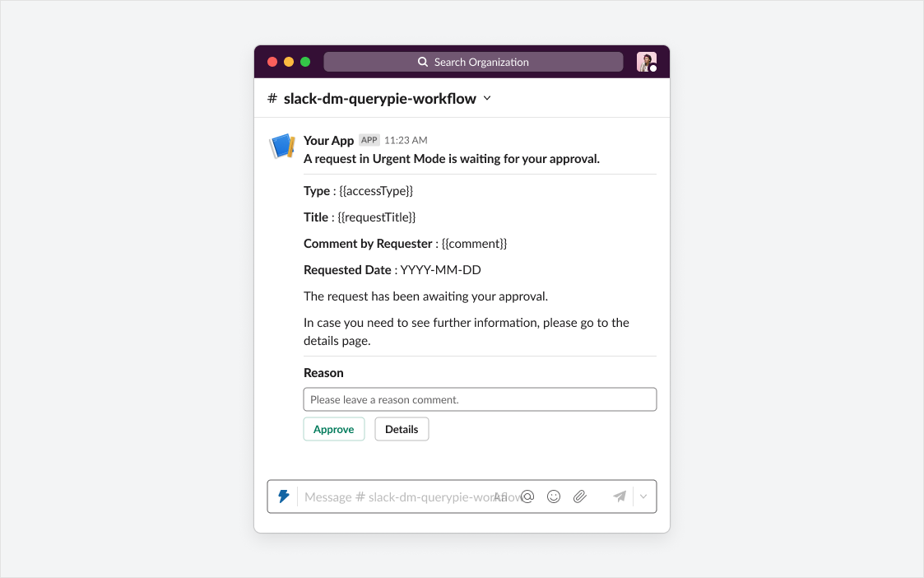Close the window with red button

click(272, 62)
